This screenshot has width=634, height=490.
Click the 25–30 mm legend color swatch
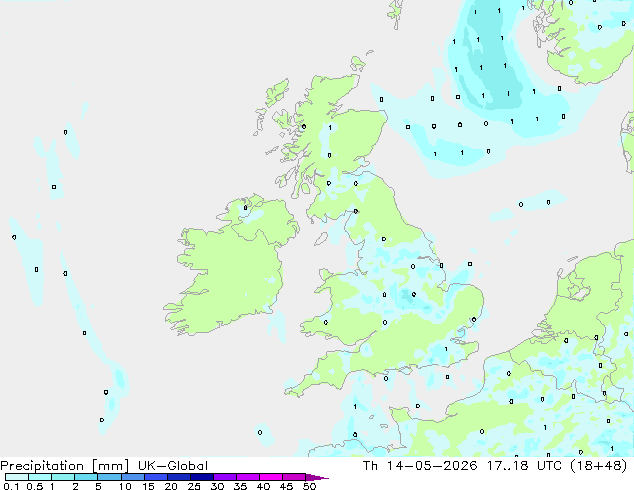point(202,477)
